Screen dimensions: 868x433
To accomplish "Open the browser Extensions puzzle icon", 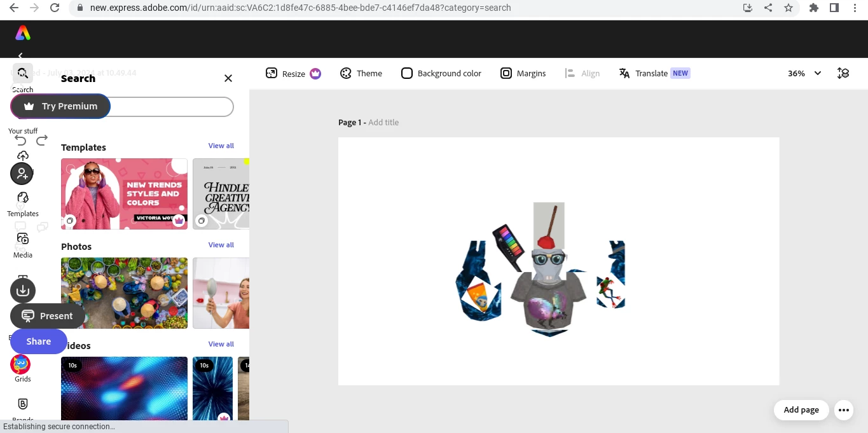I will [x=814, y=8].
